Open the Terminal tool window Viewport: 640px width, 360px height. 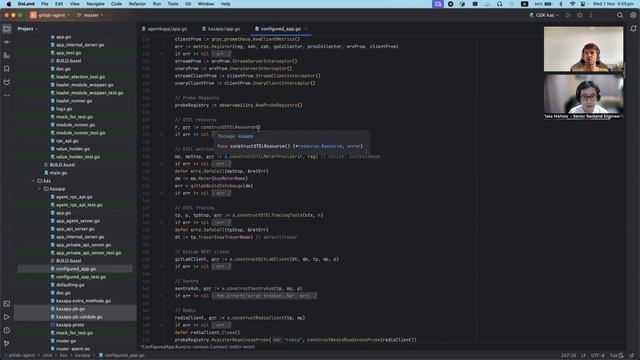(x=7, y=304)
